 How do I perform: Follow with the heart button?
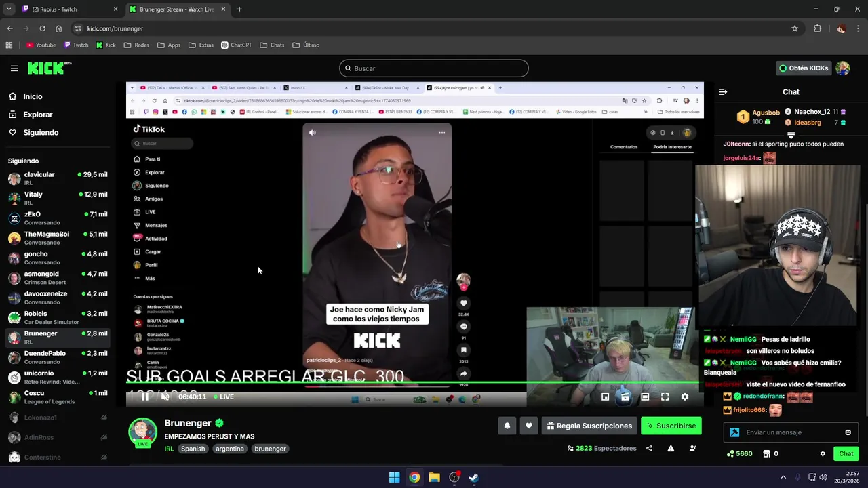[528, 426]
